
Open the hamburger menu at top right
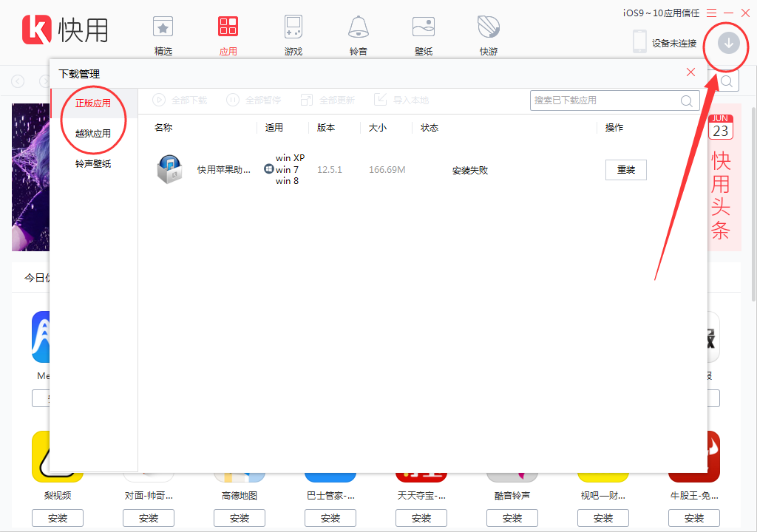[x=710, y=12]
